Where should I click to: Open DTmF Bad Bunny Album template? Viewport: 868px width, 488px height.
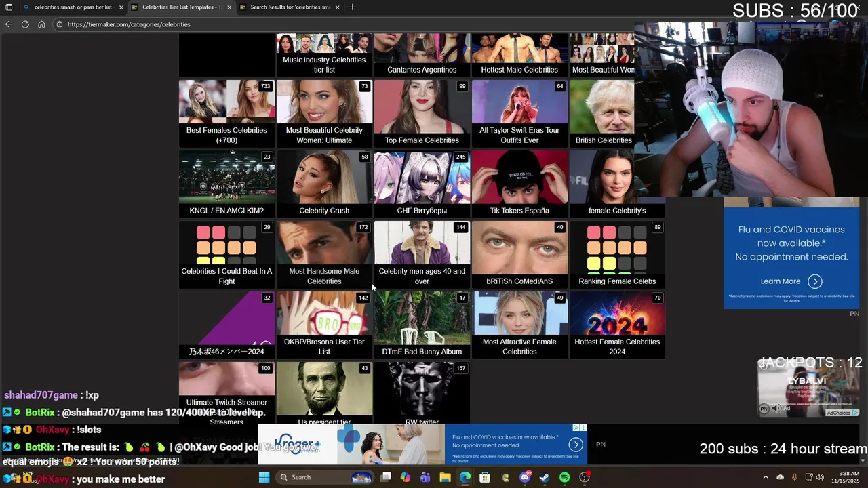coord(422,325)
